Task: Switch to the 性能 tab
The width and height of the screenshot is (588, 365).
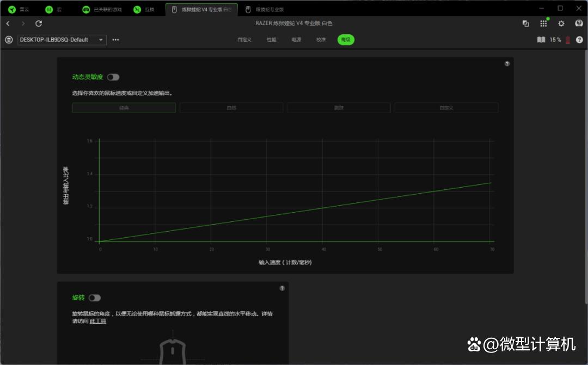Action: (x=271, y=40)
